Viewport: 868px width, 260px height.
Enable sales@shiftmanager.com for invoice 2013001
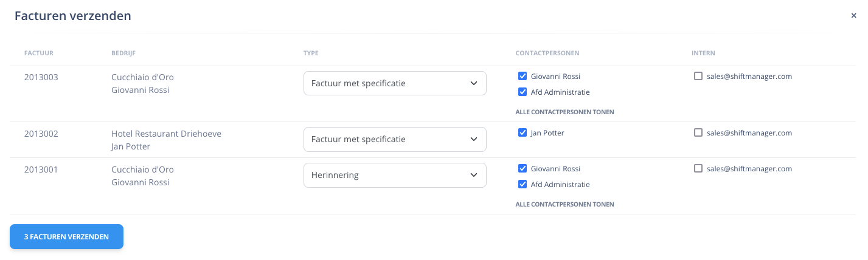coord(698,169)
